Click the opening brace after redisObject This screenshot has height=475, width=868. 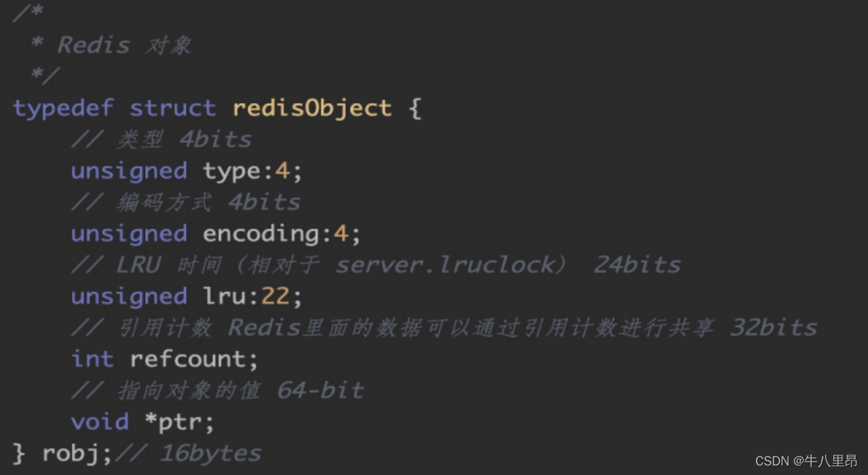[414, 108]
